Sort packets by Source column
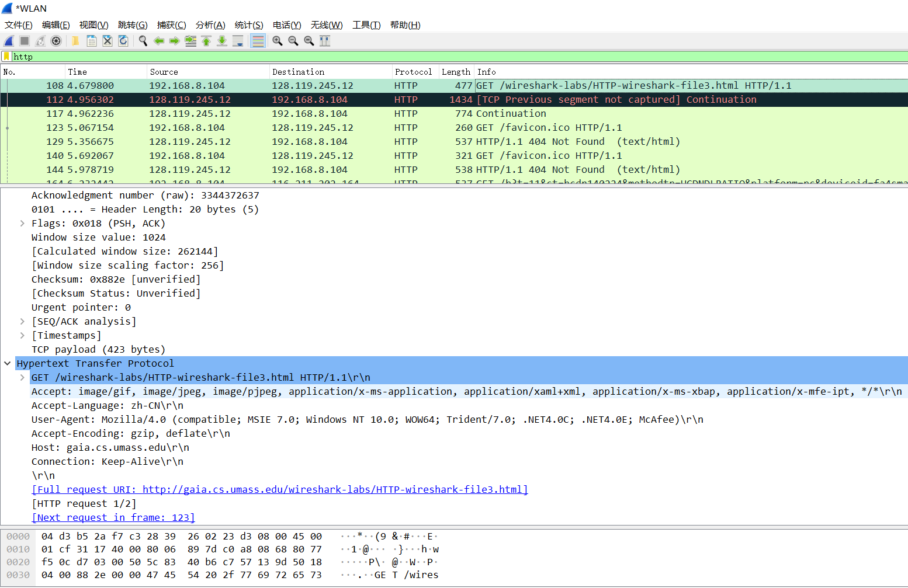The image size is (908, 588). [x=208, y=72]
